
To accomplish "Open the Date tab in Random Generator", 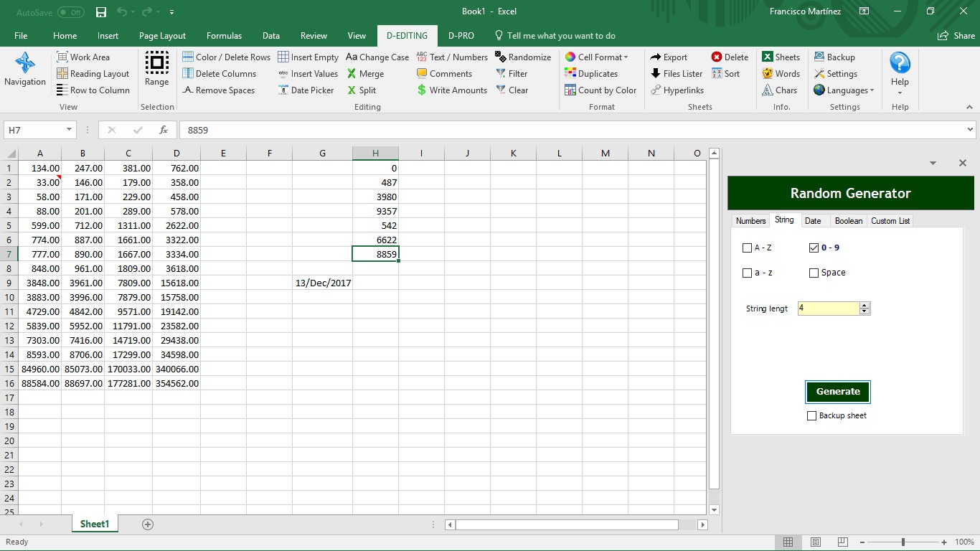I will (x=813, y=221).
